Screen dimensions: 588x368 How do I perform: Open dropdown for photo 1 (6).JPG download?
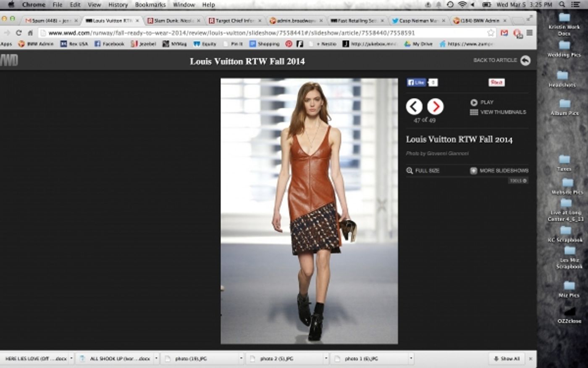[411, 359]
